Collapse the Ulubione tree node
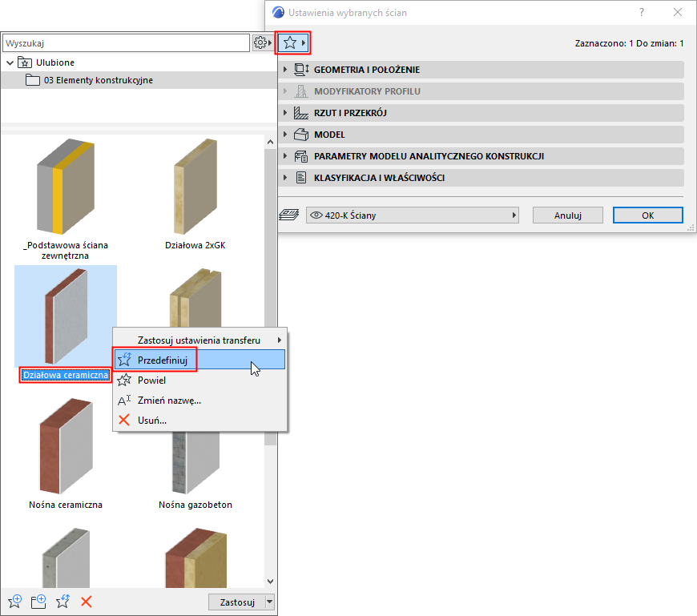The image size is (697, 616). click(x=10, y=62)
